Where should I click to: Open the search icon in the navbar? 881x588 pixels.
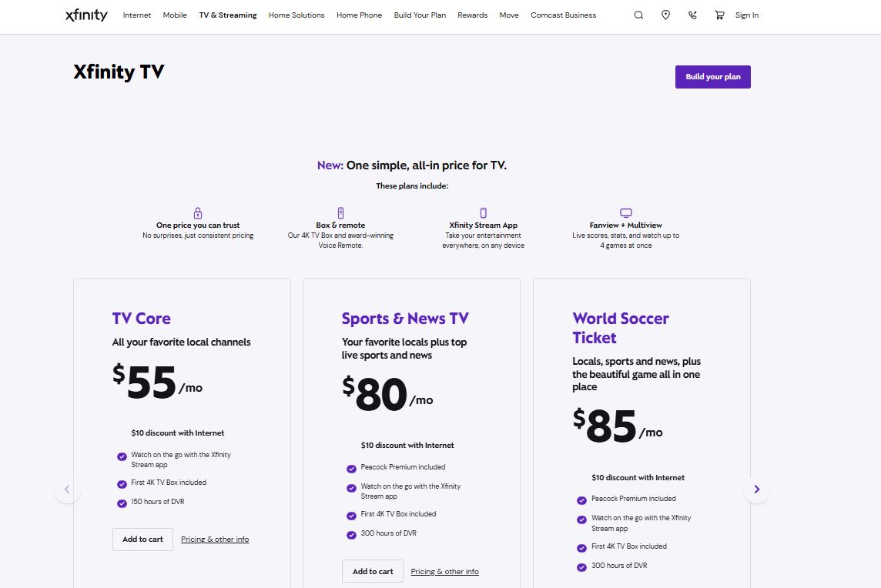click(x=638, y=15)
